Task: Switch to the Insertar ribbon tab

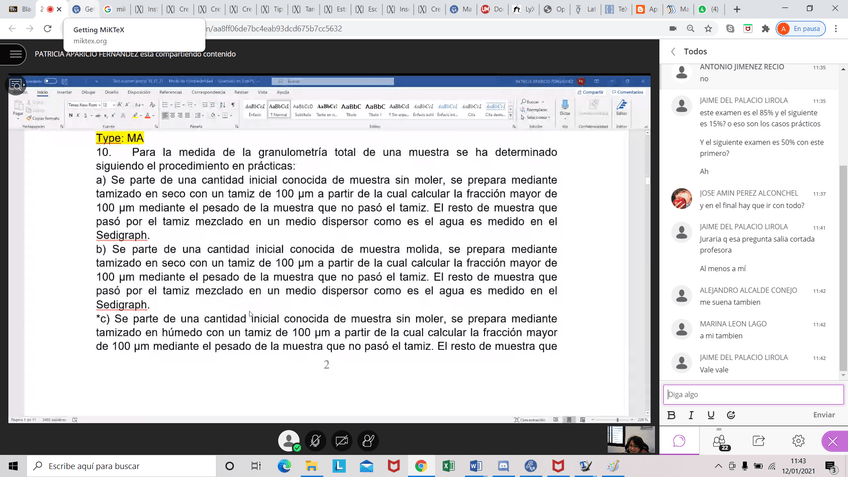Action: point(64,91)
